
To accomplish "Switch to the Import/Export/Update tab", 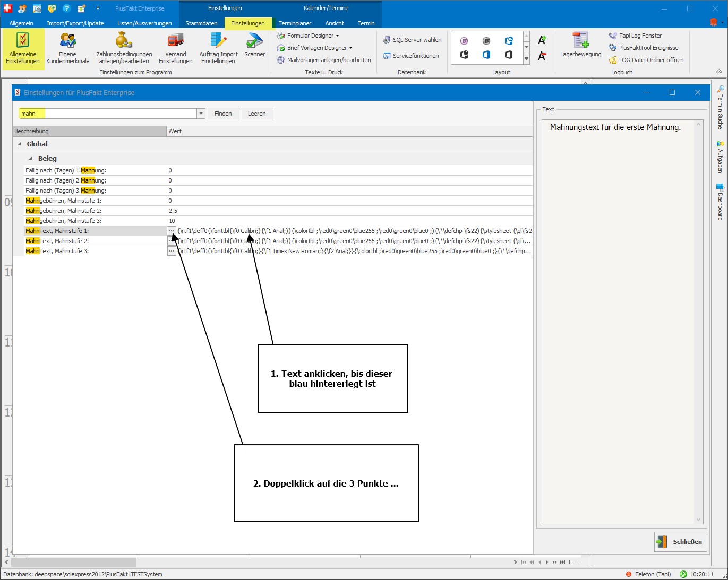I will click(x=75, y=23).
